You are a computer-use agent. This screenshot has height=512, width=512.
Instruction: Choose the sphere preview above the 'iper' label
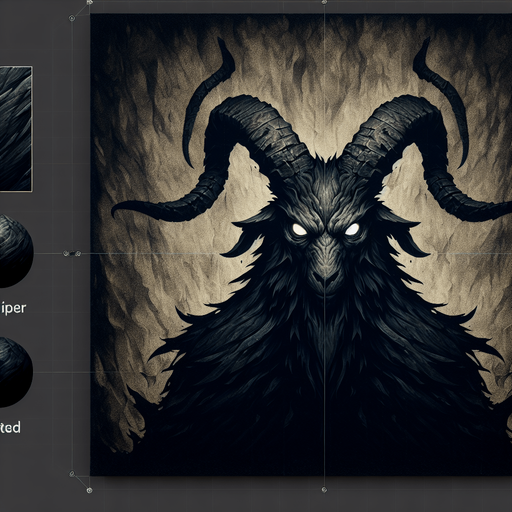(16, 251)
